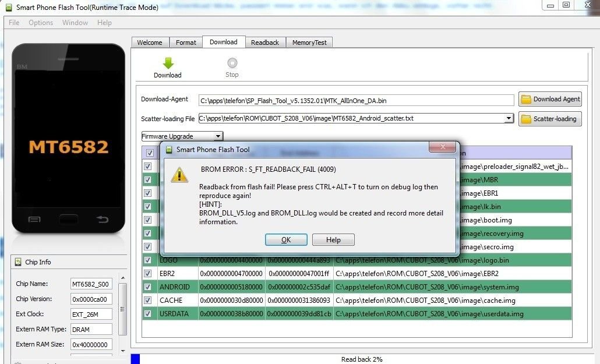Click the Extern RAM Size field 0x40000000
The height and width of the screenshot is (364, 600).
[91, 344]
